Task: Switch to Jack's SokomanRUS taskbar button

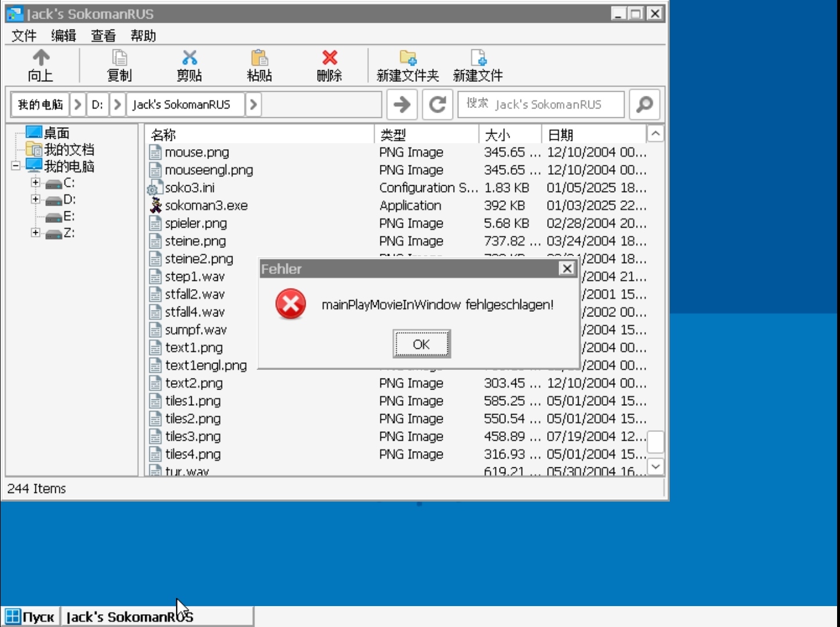Action: pos(157,617)
